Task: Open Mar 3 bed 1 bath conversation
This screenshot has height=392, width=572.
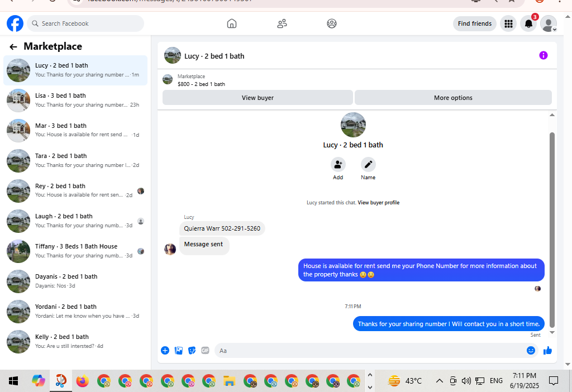Action: pos(75,131)
